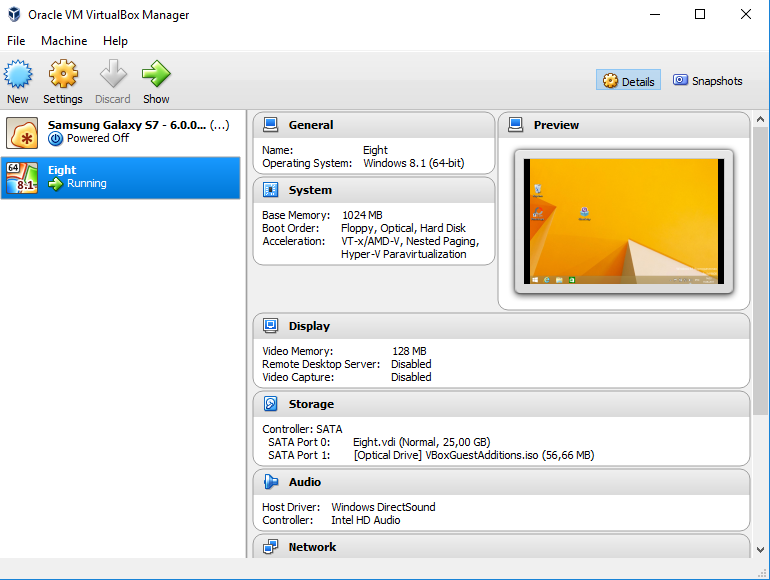Click the details pane scroll up arrow

coord(760,119)
